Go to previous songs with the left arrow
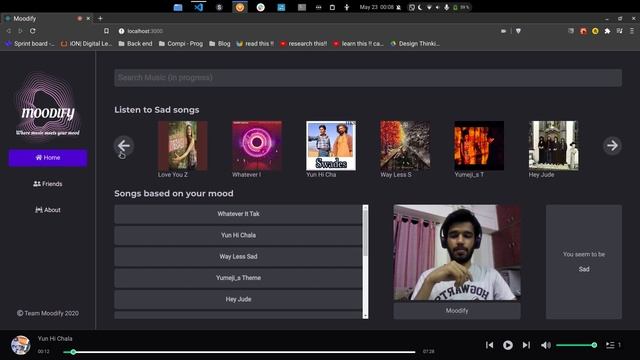 [x=124, y=145]
